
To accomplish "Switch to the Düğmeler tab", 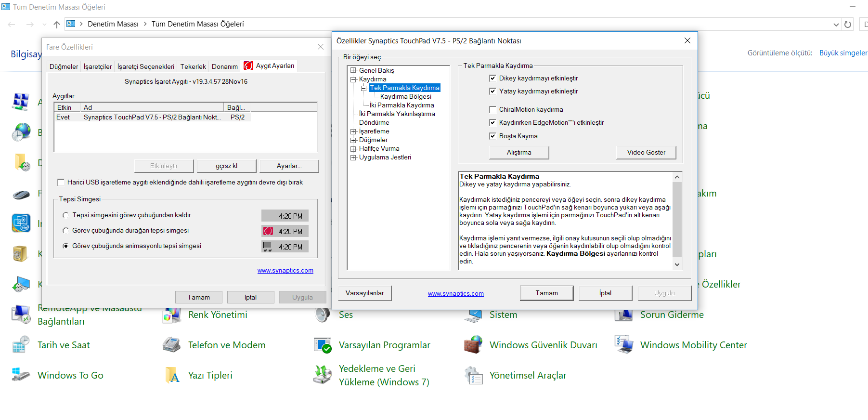I will point(64,66).
